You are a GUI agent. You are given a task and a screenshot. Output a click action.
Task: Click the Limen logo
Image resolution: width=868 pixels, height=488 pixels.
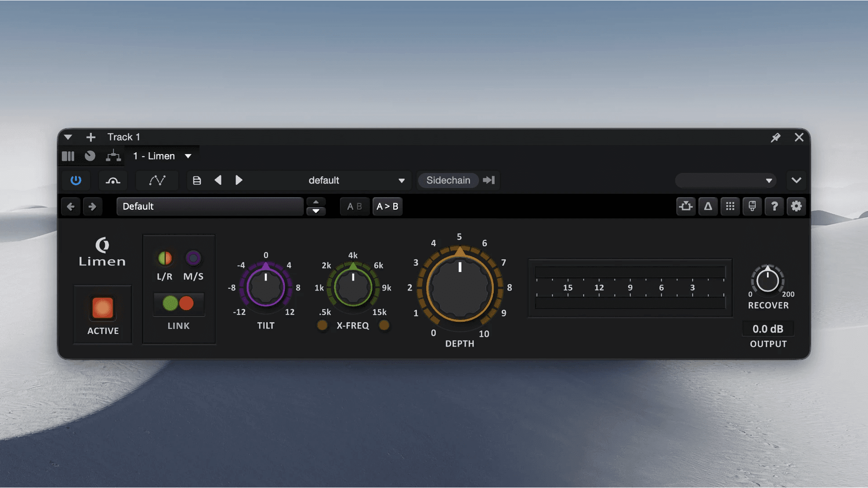[102, 252]
